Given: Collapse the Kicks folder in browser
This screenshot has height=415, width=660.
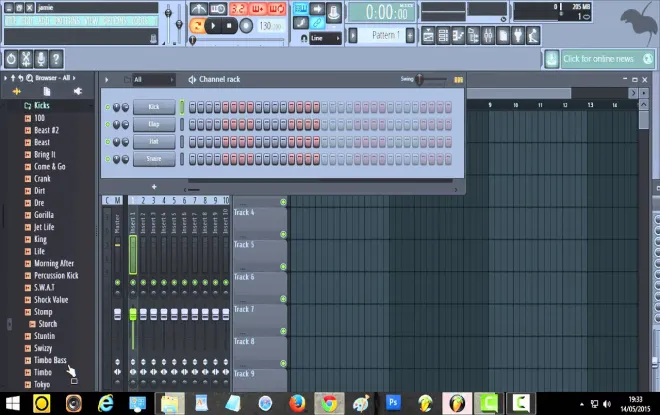Looking at the screenshot, I should (41, 106).
